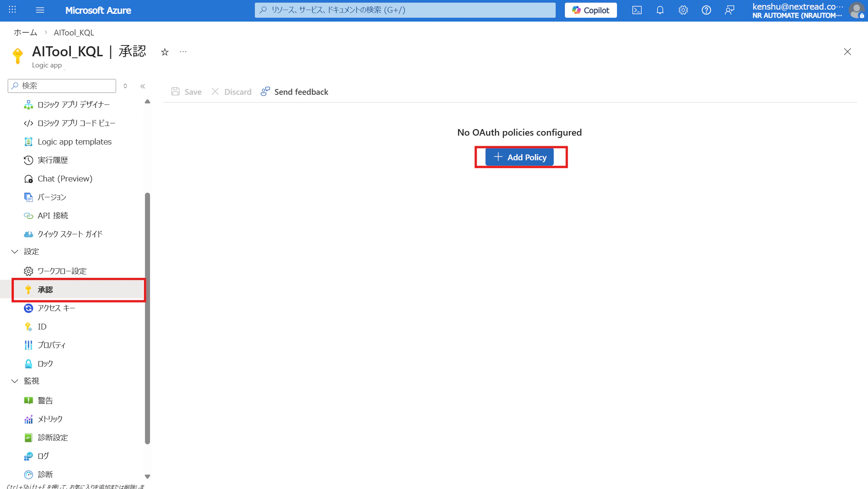Screen dimensions: 868x489
Task: Toggle expand/collapse all menu groups arrow
Action: 125,86
